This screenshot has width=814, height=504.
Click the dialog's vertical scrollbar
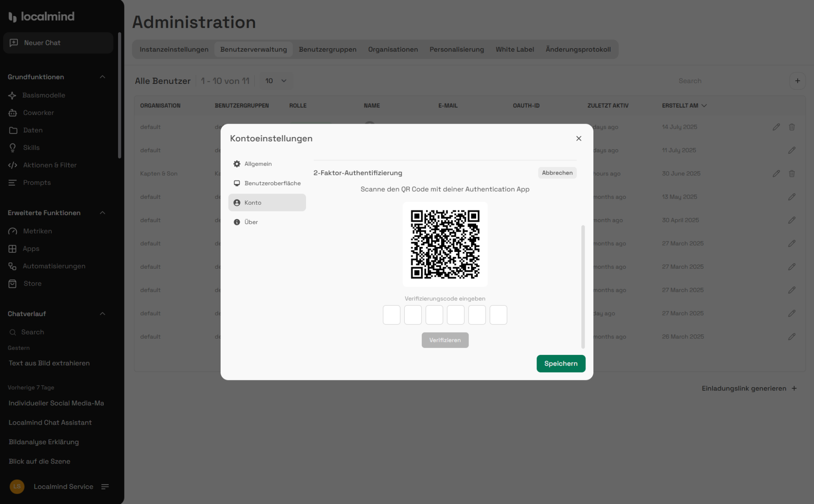(x=583, y=286)
